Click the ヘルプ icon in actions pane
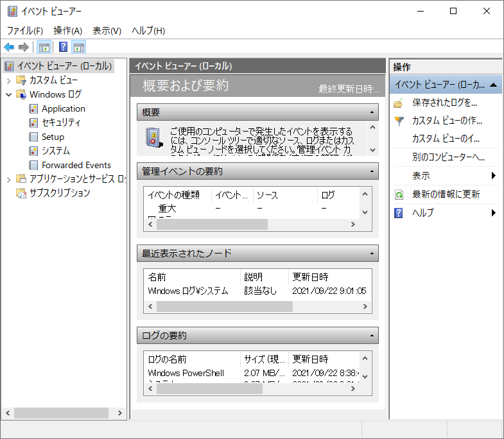 point(399,212)
